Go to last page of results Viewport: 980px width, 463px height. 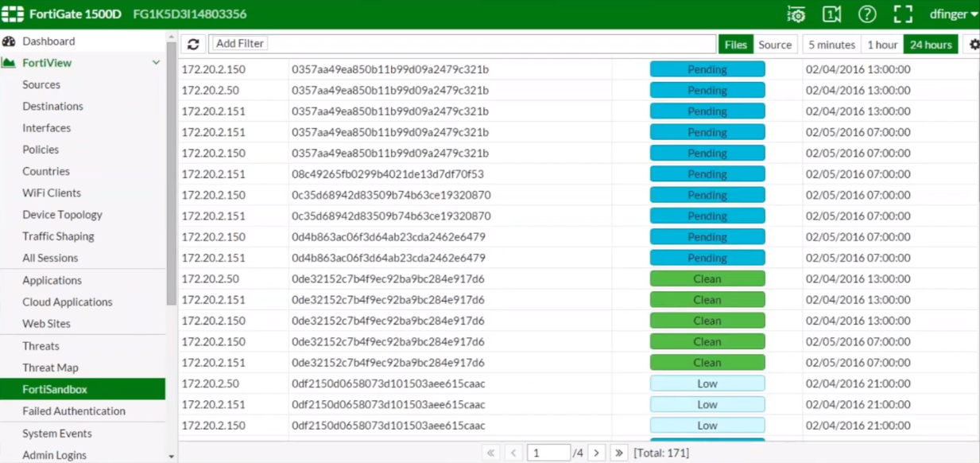point(619,453)
